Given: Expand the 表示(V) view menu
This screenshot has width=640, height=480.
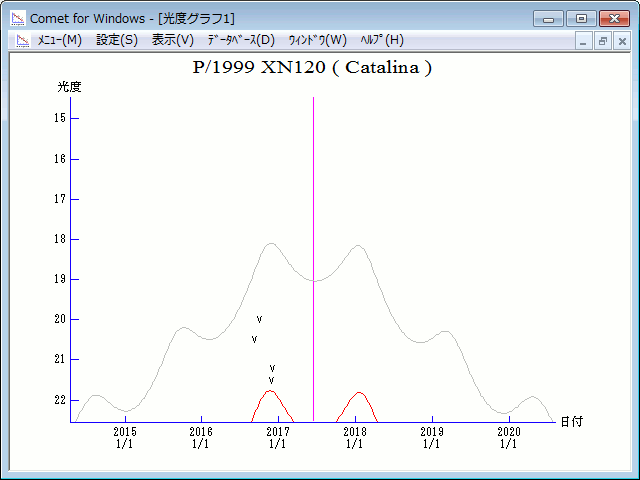Looking at the screenshot, I should [172, 40].
